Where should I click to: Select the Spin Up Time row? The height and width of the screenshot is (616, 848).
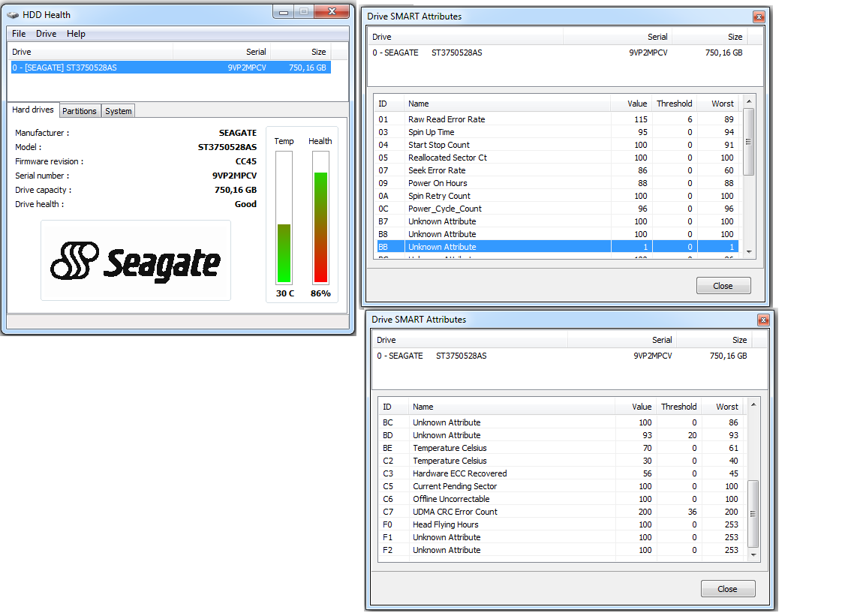(557, 133)
